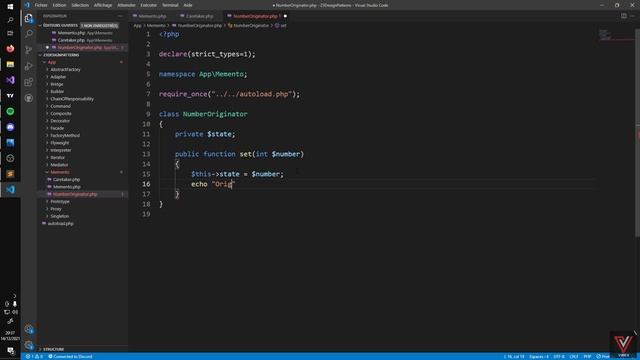This screenshot has height=360, width=640.
Task: Collapse the Open Editors section
Action: tap(40, 25)
